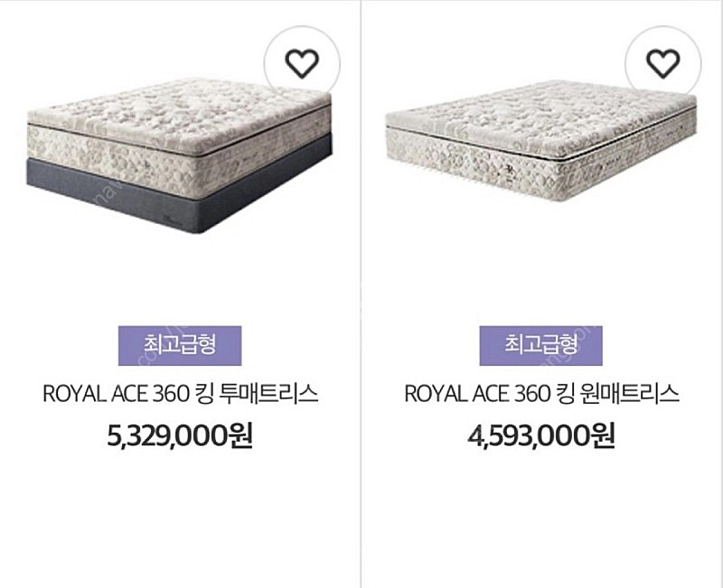
Task: Click the 5,329,000원 price
Action: (x=180, y=435)
